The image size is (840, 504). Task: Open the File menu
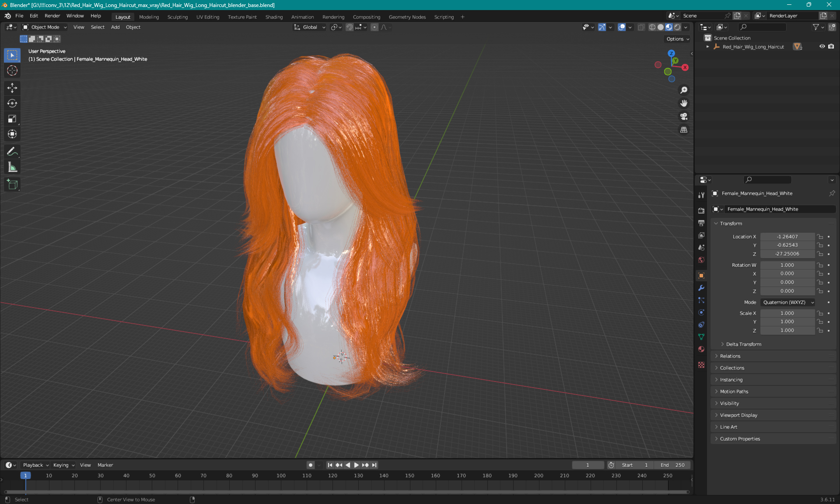[19, 16]
